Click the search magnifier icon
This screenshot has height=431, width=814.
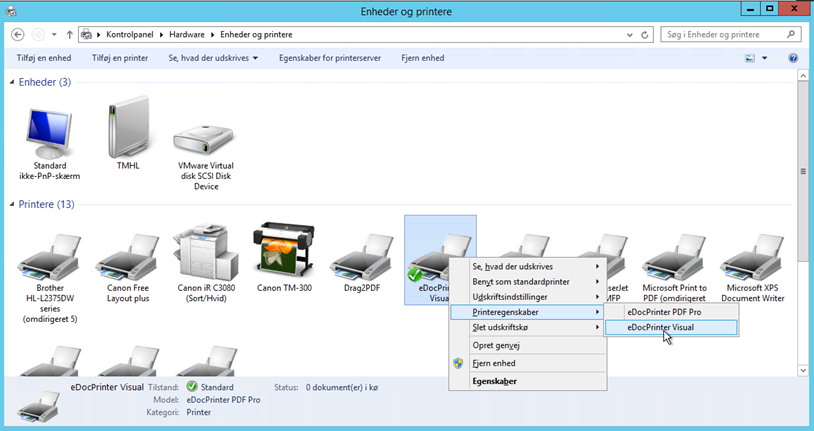[x=791, y=34]
